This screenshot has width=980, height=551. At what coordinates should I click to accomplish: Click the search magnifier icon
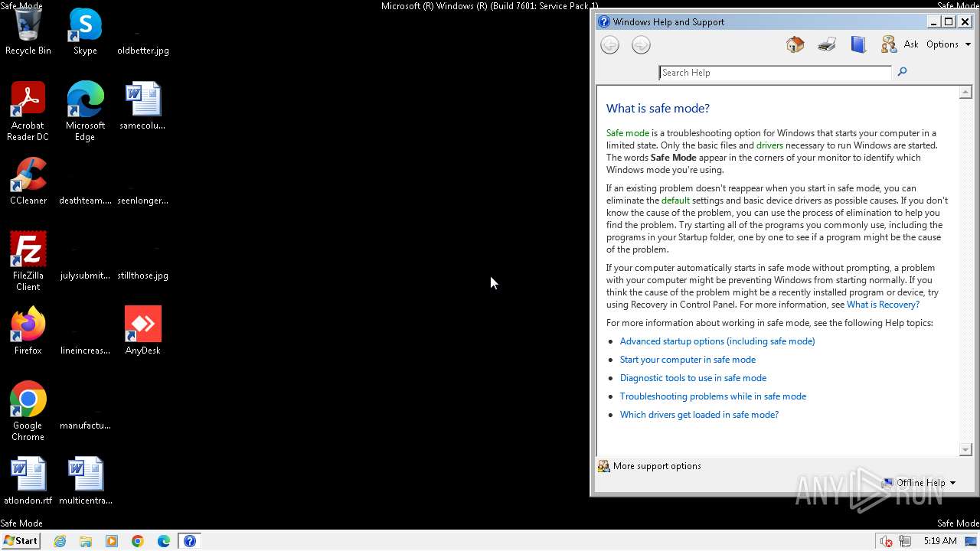(x=902, y=72)
